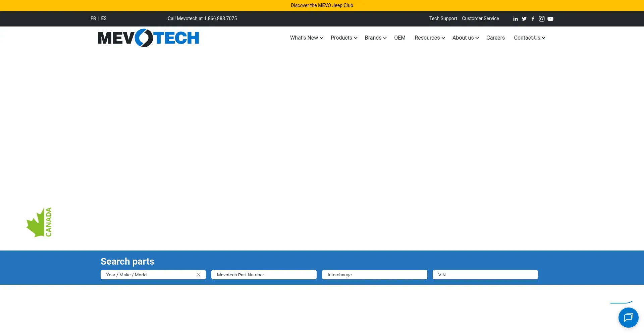Go to the OEM page
Screen dimensions: 644x333
[x=399, y=38]
